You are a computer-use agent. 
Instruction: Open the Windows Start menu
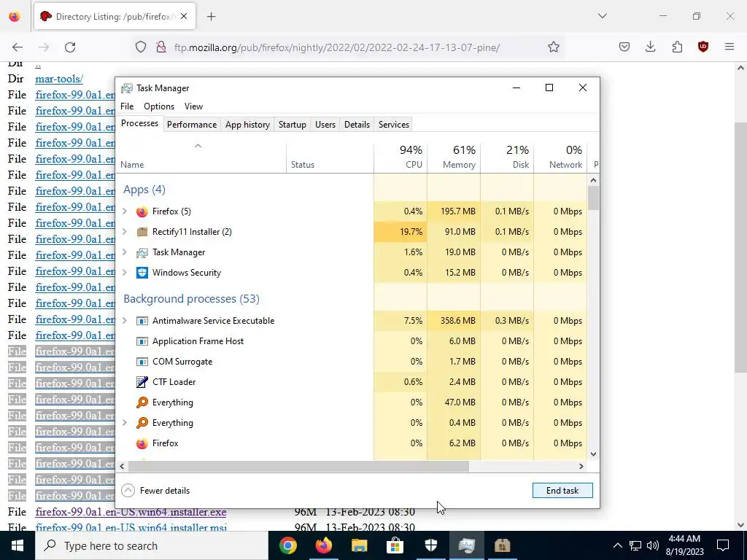coord(18,545)
